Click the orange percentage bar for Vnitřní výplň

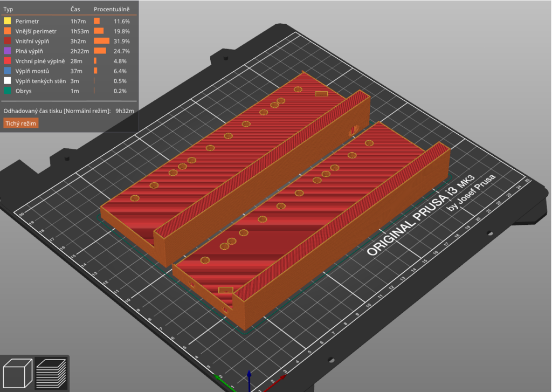(x=101, y=41)
